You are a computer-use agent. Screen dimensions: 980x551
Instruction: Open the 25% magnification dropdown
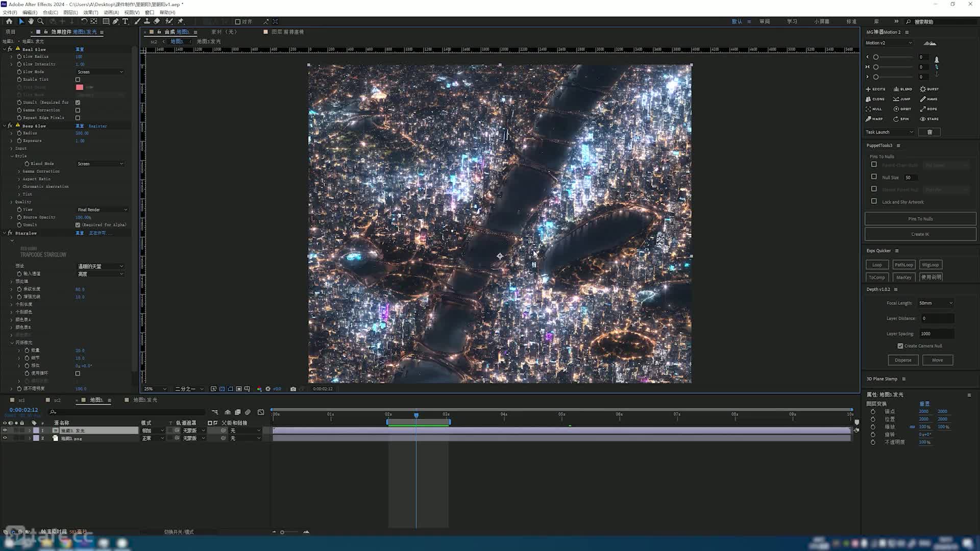tap(156, 389)
